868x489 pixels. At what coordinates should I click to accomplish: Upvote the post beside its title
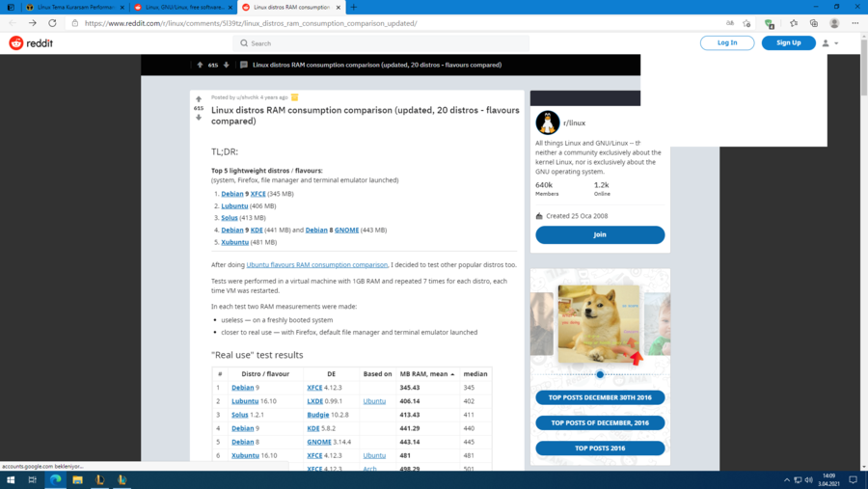(x=198, y=99)
